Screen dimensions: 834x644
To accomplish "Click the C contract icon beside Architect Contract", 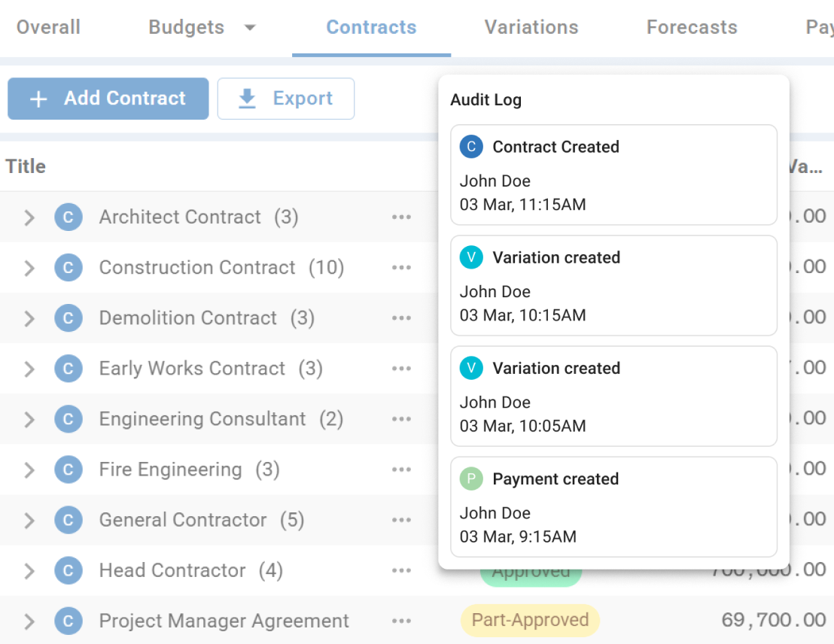I will click(x=68, y=217).
